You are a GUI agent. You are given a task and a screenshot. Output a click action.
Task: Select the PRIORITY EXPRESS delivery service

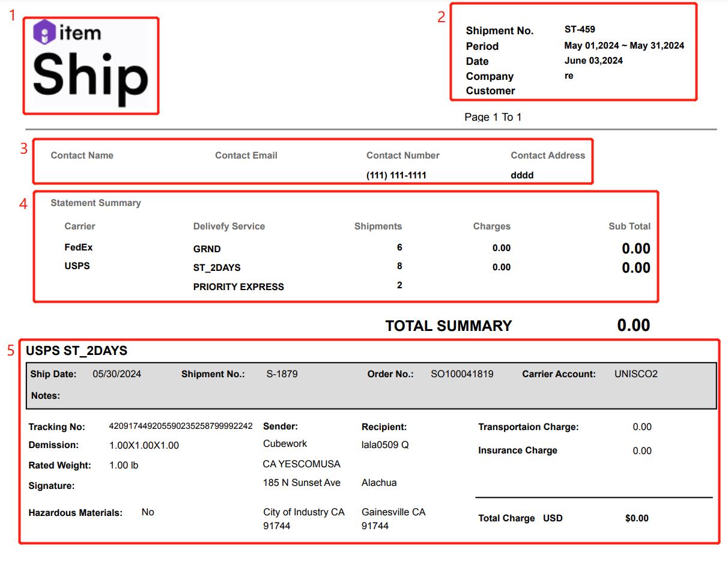pos(238,287)
